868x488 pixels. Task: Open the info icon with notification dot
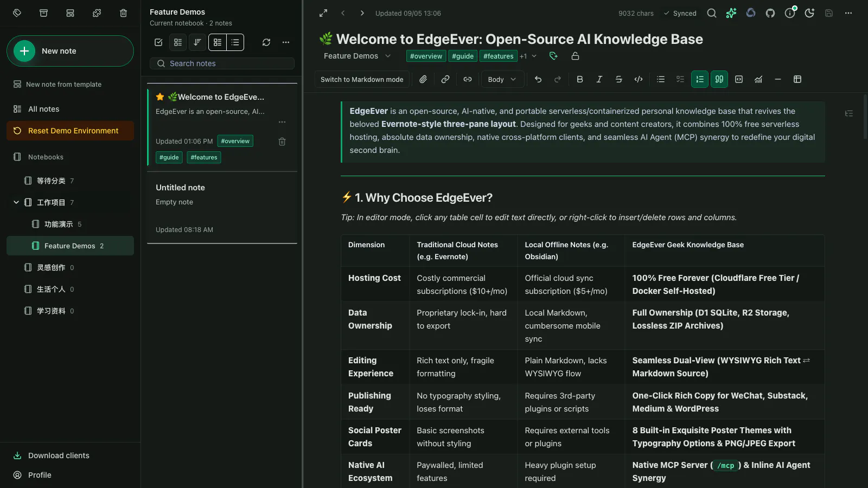pos(790,13)
